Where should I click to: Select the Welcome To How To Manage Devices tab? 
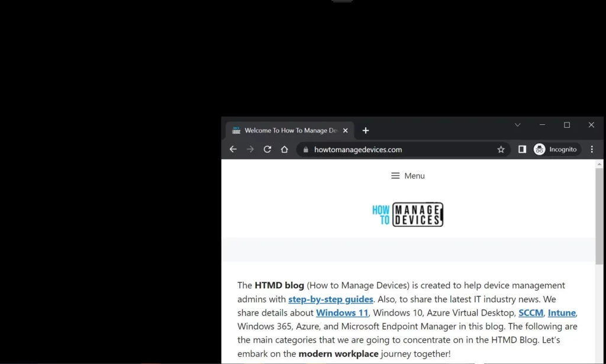289,131
